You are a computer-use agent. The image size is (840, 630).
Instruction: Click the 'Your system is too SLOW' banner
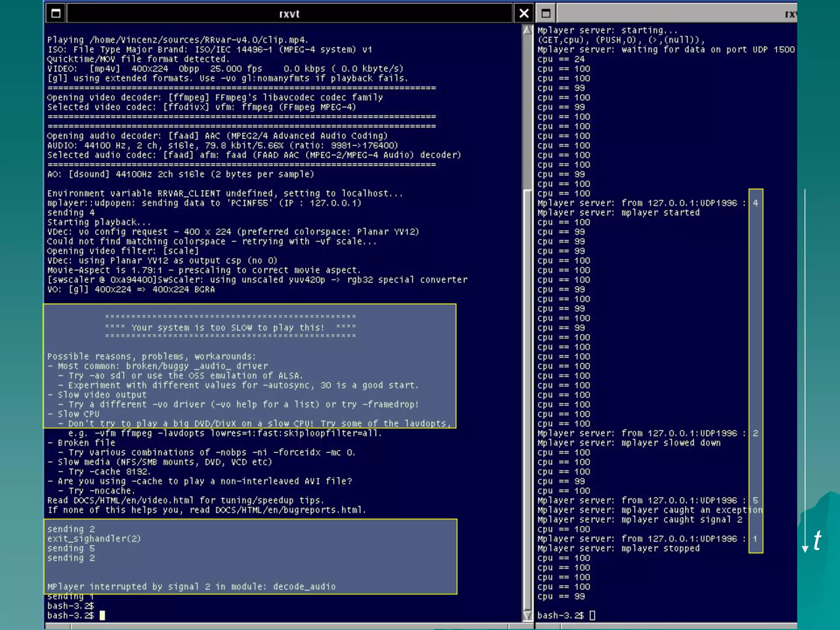(231, 327)
